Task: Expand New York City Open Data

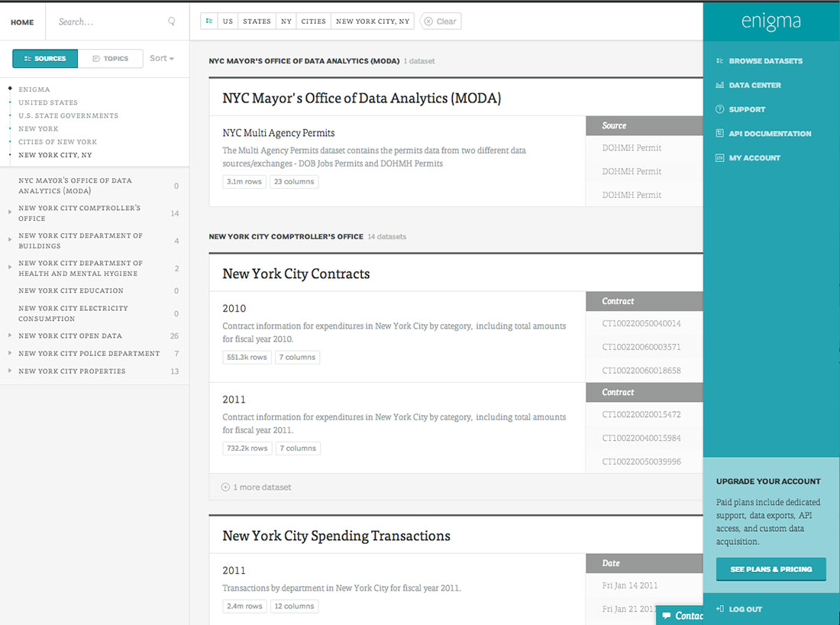Action: (9, 336)
